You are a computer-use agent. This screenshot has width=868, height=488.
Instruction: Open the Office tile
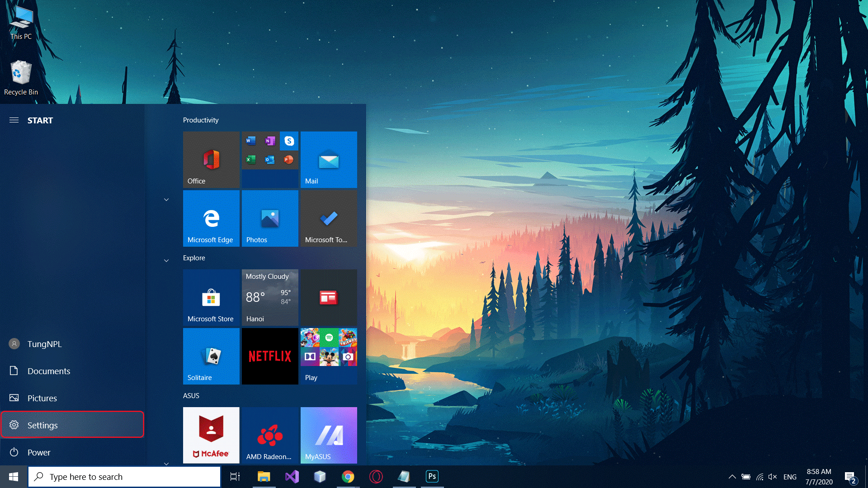[x=211, y=160]
